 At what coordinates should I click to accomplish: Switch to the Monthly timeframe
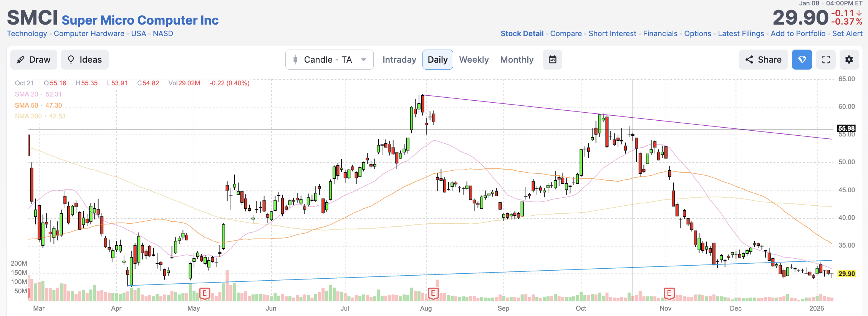pos(517,60)
